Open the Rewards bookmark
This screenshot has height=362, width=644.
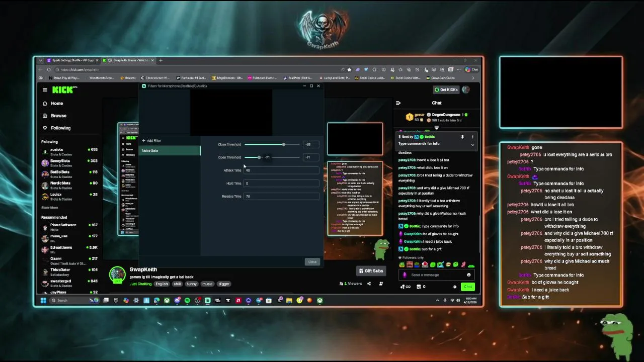point(128,78)
